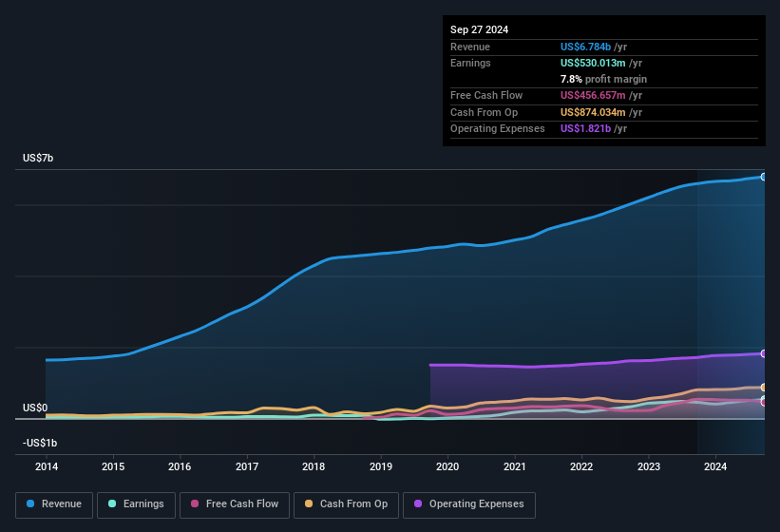Click the US$0 y-axis label
Viewport: 780px width, 532px height.
[35, 408]
